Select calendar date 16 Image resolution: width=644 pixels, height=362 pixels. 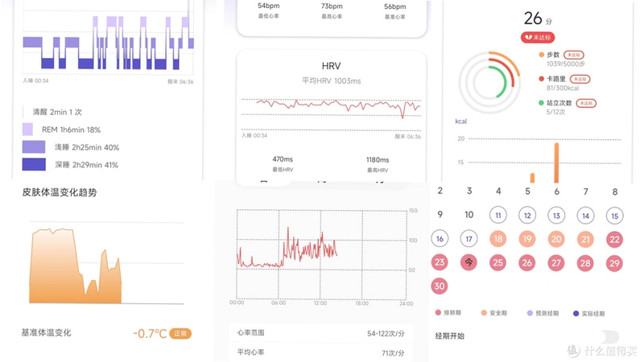[440, 238]
